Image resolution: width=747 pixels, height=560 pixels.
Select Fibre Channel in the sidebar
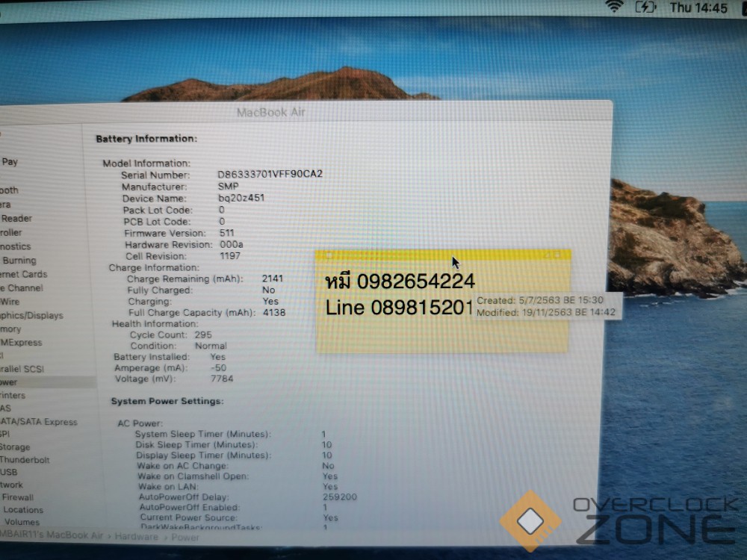[22, 287]
